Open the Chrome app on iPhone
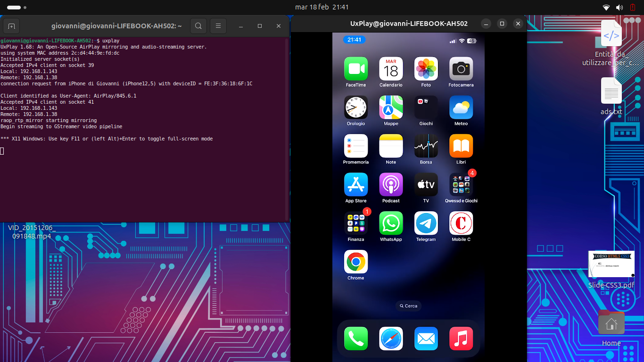 tap(355, 262)
